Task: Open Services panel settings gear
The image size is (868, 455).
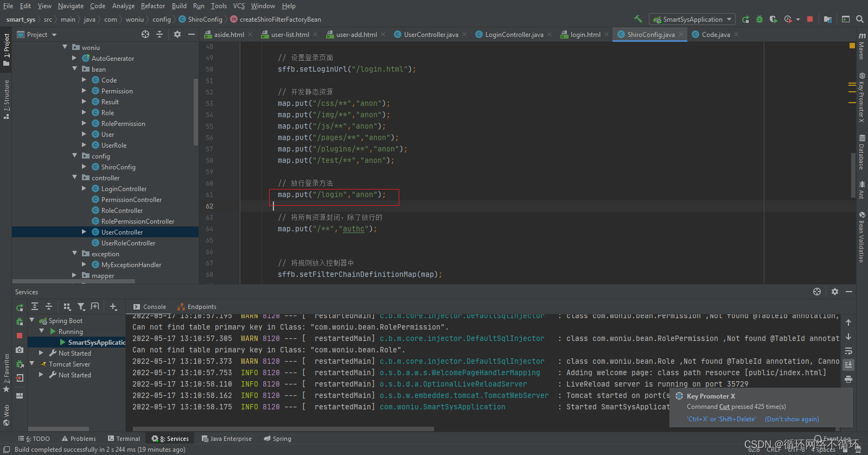Action: tap(835, 292)
